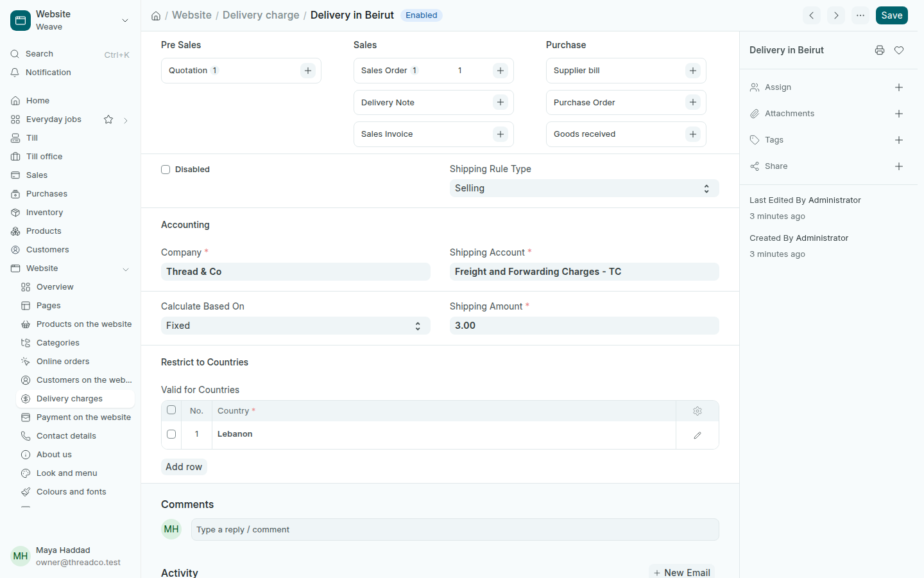The height and width of the screenshot is (578, 924).
Task: Go to previous document arrow
Action: coord(812,15)
